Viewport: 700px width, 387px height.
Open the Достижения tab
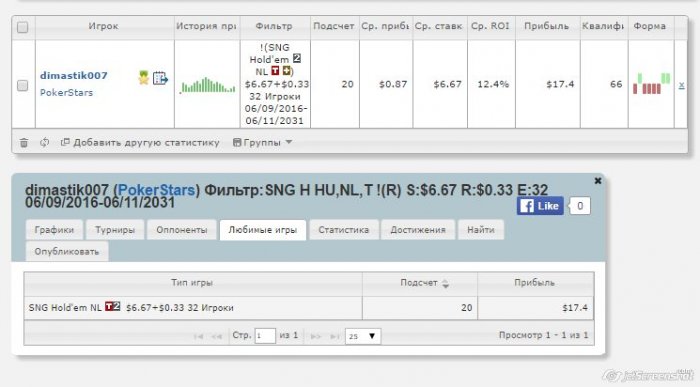pyautogui.click(x=418, y=230)
